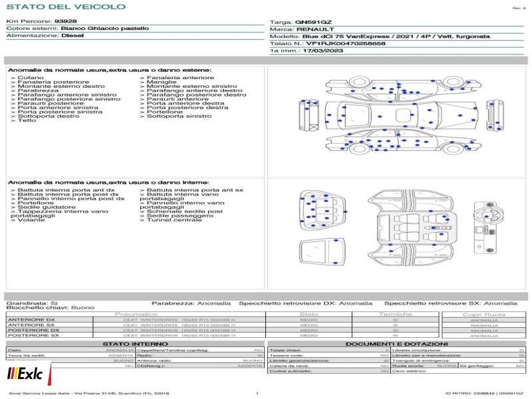Click 'Porta posteriore destra' entry
Screen dimensions: 532x399
pos(188,108)
